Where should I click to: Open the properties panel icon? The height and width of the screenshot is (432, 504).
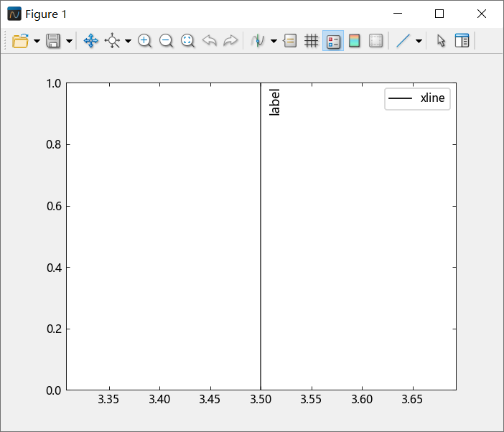462,41
